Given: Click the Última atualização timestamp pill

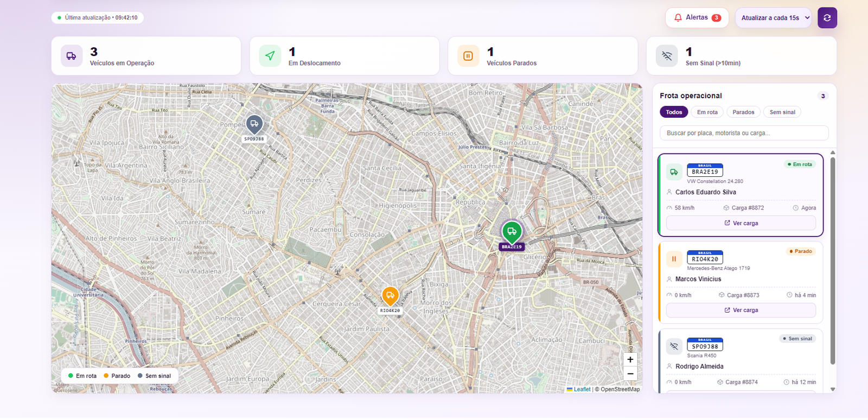Looking at the screenshot, I should [98, 18].
